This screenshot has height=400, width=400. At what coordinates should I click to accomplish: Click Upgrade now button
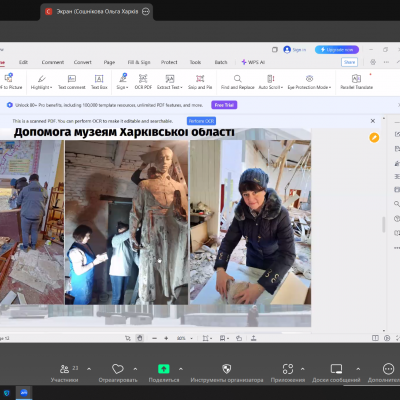[x=337, y=50]
